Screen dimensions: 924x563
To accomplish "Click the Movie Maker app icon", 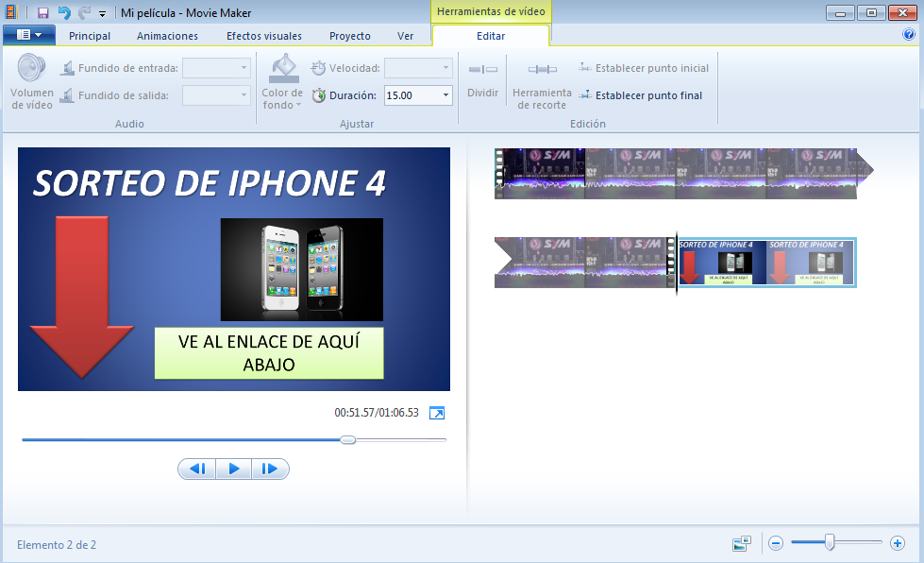I will pyautogui.click(x=11, y=12).
